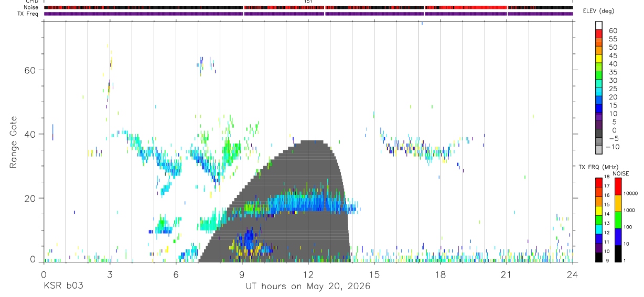Click the green segment of NOISE color bar
Viewport: 644px width, 297px height.
click(x=618, y=220)
